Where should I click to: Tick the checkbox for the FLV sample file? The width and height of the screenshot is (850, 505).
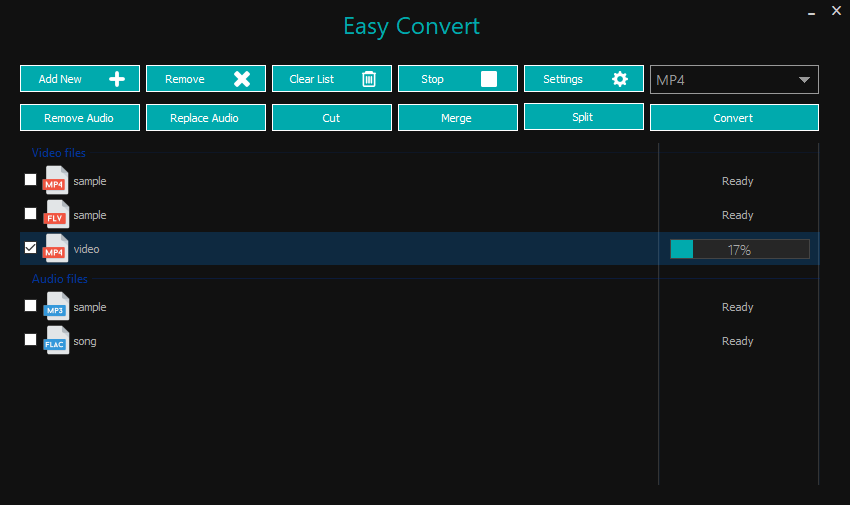[30, 213]
